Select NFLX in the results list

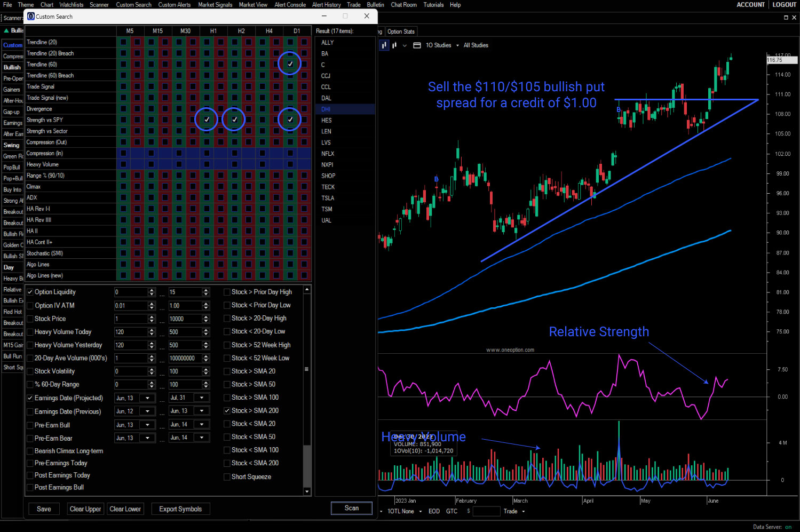click(x=327, y=154)
